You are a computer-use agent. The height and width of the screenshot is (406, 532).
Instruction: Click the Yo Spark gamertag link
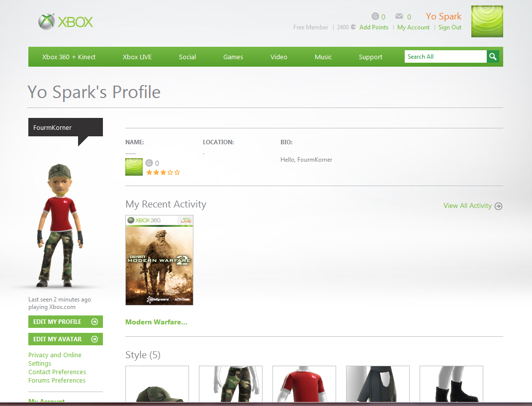click(443, 16)
